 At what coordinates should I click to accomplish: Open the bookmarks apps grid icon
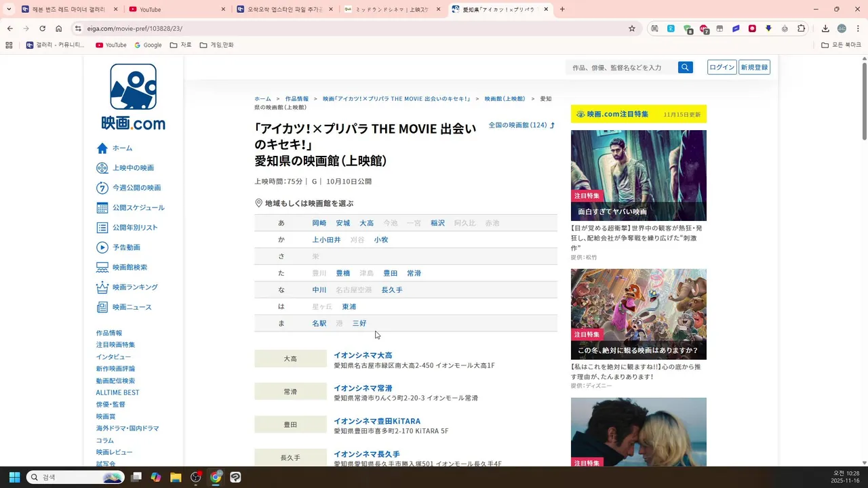pyautogui.click(x=9, y=45)
